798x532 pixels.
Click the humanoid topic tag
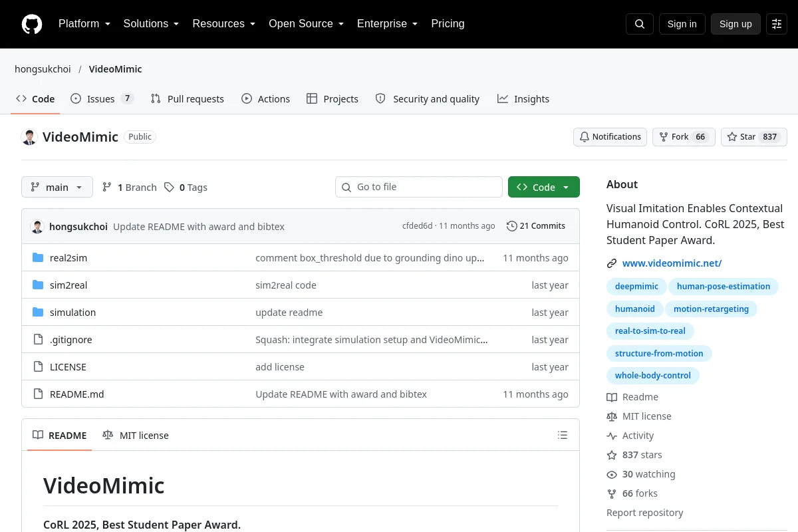(635, 309)
